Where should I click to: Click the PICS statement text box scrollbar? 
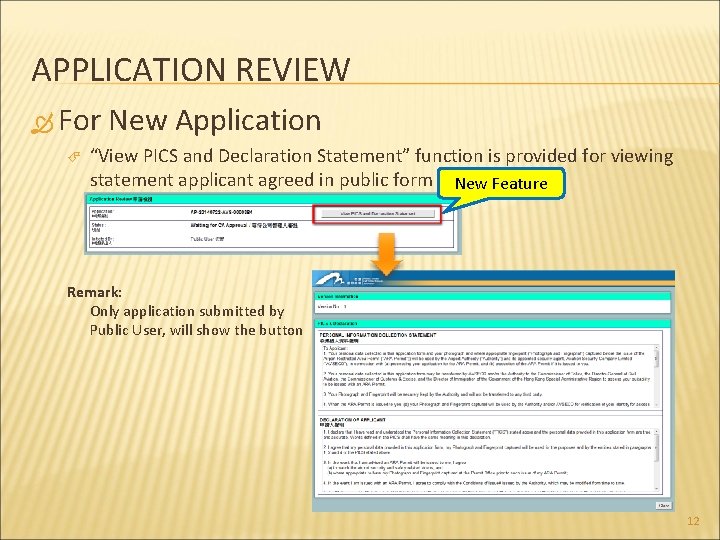coord(657,376)
